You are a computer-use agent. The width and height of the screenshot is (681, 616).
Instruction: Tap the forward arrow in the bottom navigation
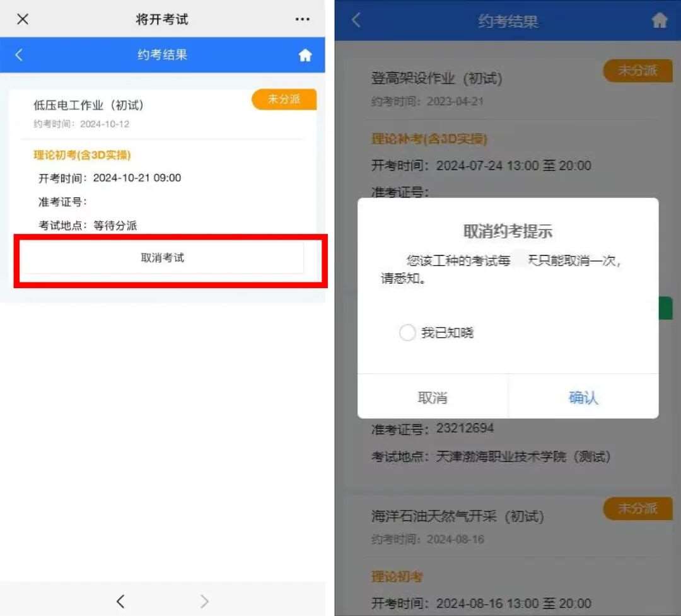[x=204, y=601]
